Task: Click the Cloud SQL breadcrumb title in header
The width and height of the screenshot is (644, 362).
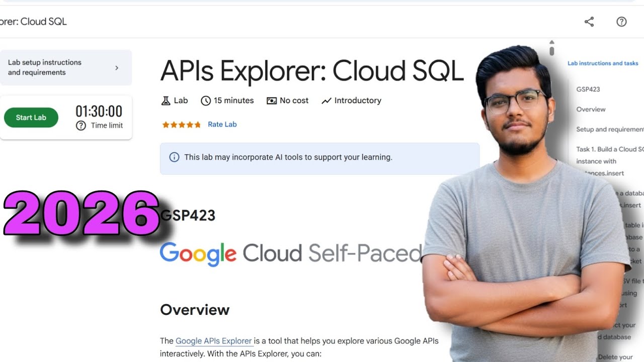Action: pyautogui.click(x=33, y=22)
